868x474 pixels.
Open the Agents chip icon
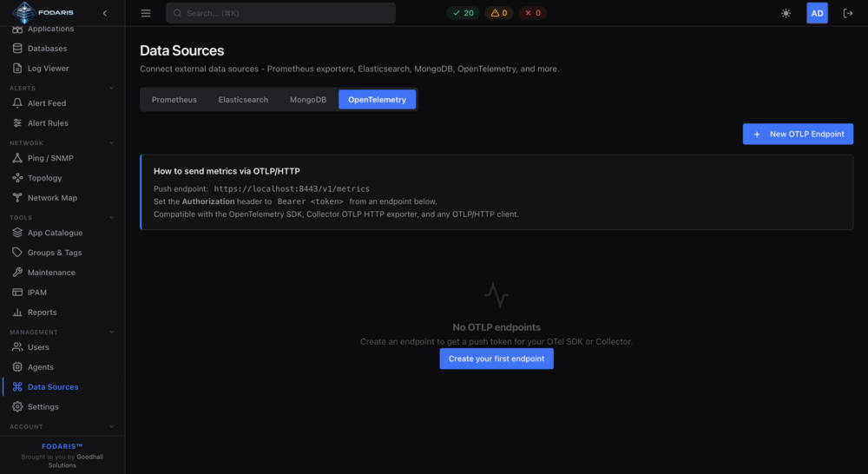(x=17, y=368)
